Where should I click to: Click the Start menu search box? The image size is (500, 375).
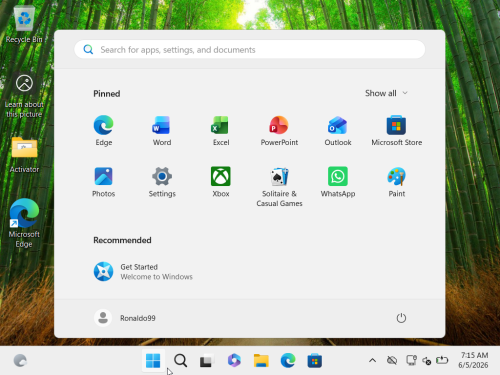pos(250,49)
